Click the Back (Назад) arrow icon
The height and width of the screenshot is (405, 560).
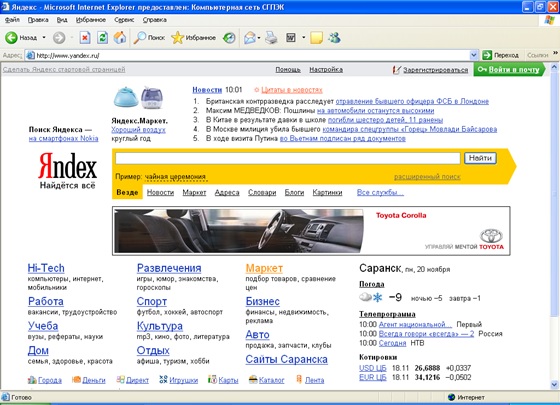coord(11,38)
